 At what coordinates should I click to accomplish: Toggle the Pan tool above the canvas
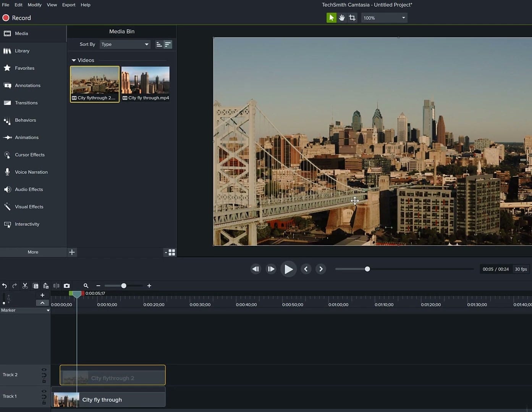[x=341, y=17]
